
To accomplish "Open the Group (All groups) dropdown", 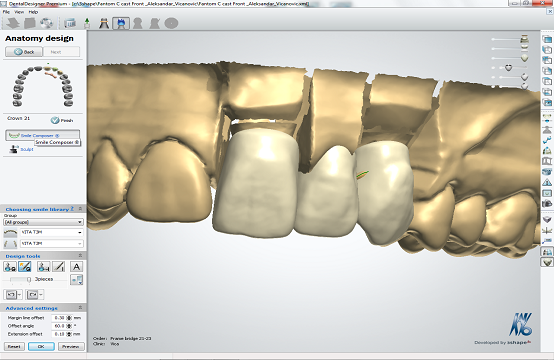I will click(43, 222).
